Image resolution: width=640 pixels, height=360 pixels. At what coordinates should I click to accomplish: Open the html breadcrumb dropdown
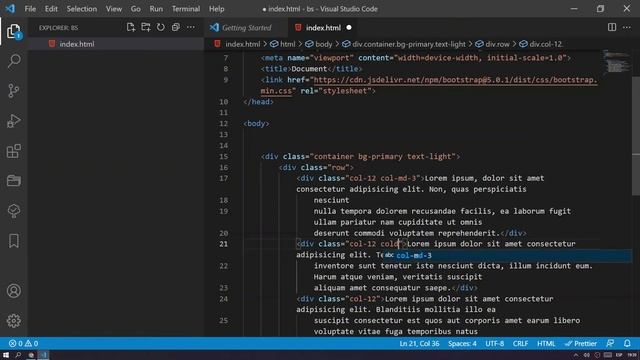287,44
